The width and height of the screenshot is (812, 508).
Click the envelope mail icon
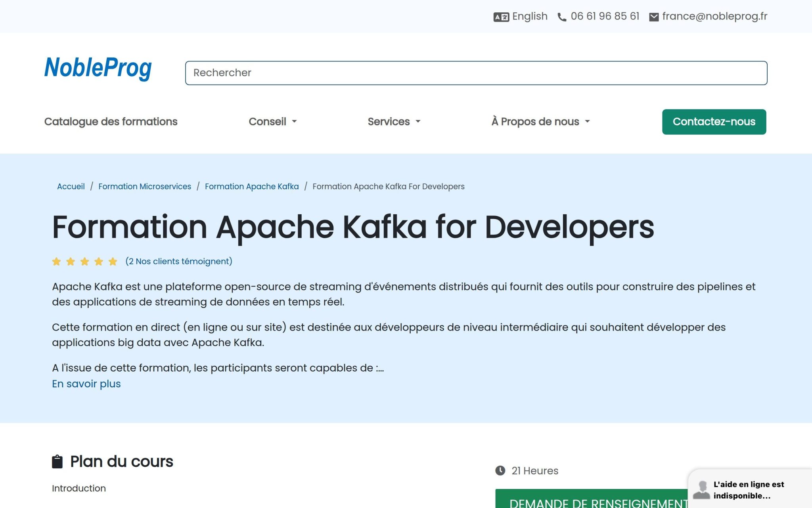point(654,17)
